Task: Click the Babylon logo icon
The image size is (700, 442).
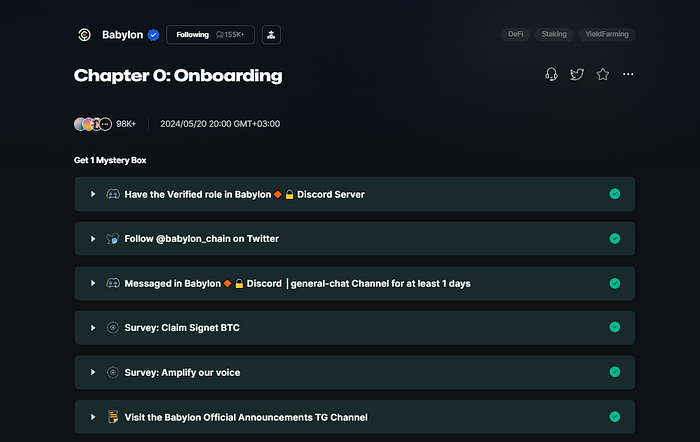Action: [x=84, y=34]
